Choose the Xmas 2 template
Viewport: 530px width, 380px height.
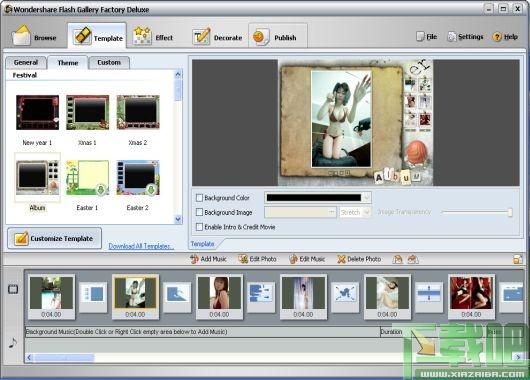[138, 113]
